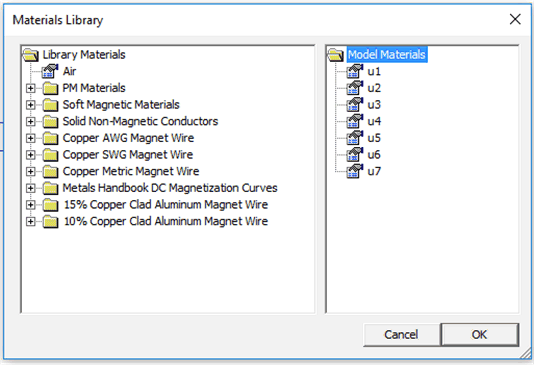Close the Materials Library dialog
Viewport: 534px width, 365px height.
515,19
